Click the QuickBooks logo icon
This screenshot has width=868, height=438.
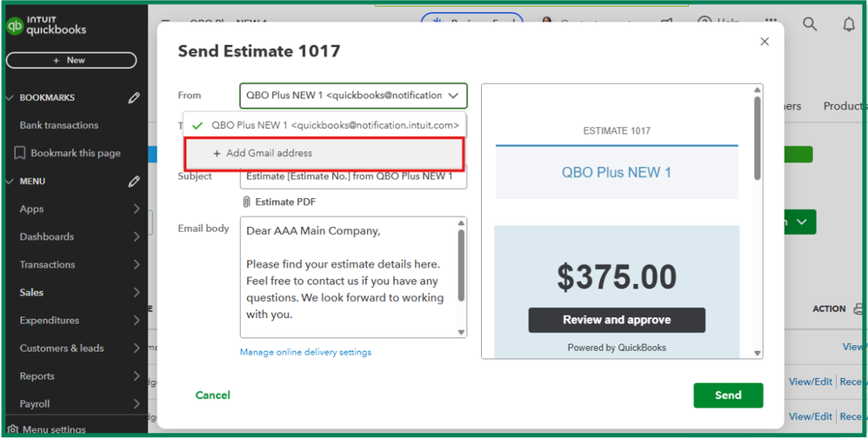(14, 25)
